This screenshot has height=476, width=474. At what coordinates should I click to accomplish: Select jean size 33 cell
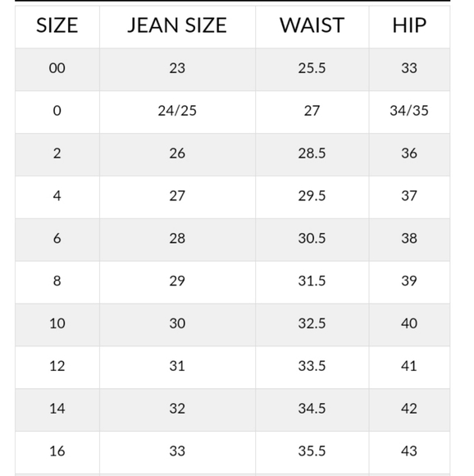[x=177, y=451]
